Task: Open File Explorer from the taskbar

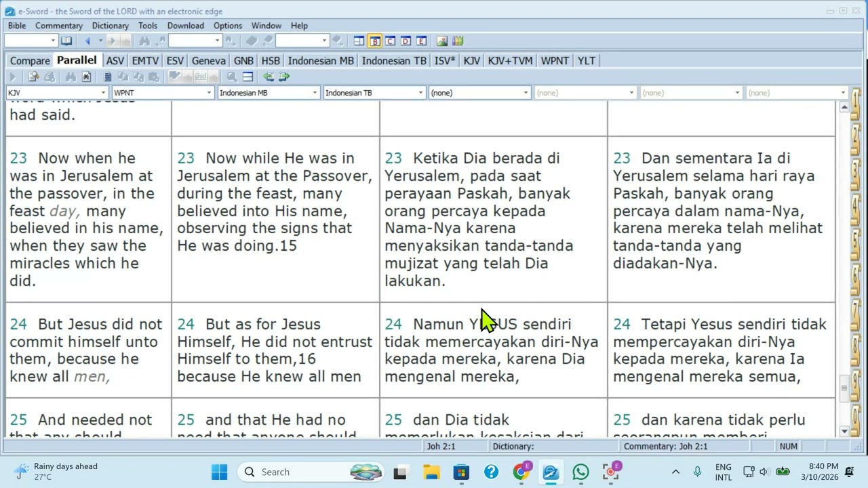Action: click(431, 472)
